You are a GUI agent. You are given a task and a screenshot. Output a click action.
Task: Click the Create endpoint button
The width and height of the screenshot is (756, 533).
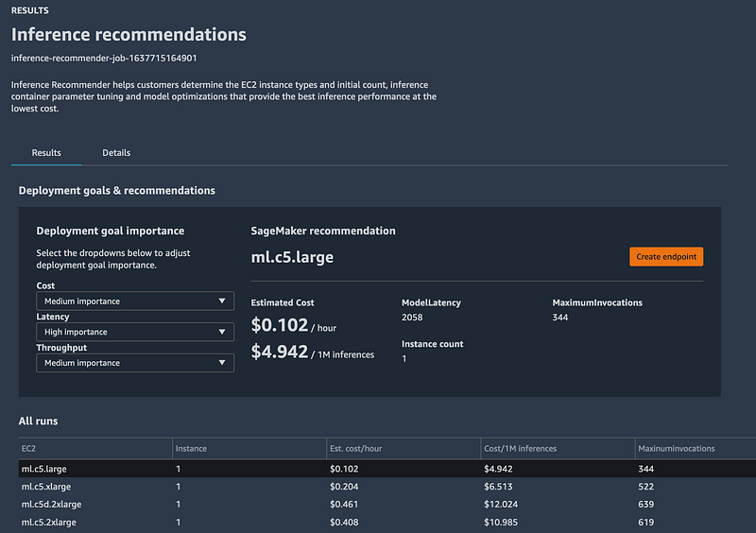(x=666, y=257)
